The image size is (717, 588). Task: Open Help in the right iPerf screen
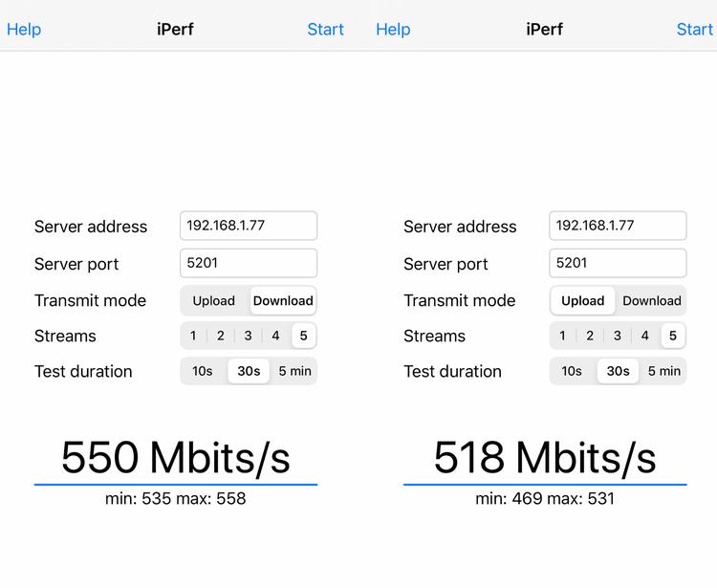point(393,29)
